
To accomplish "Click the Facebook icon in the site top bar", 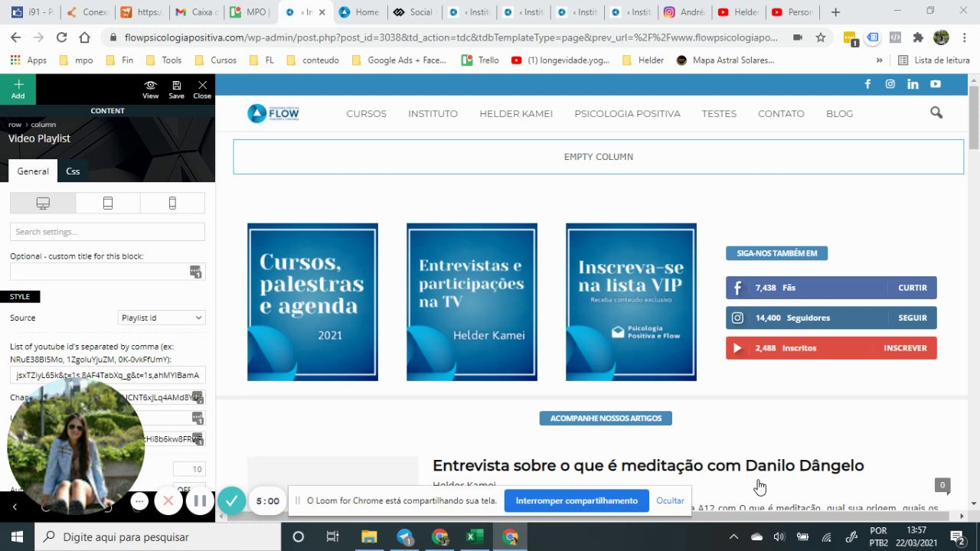I will [x=867, y=84].
